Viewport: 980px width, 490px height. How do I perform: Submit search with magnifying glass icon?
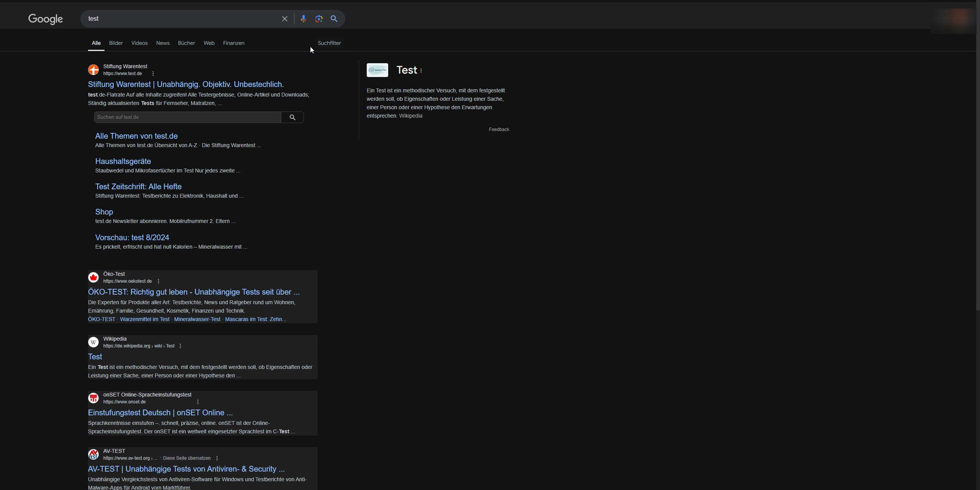click(x=334, y=19)
